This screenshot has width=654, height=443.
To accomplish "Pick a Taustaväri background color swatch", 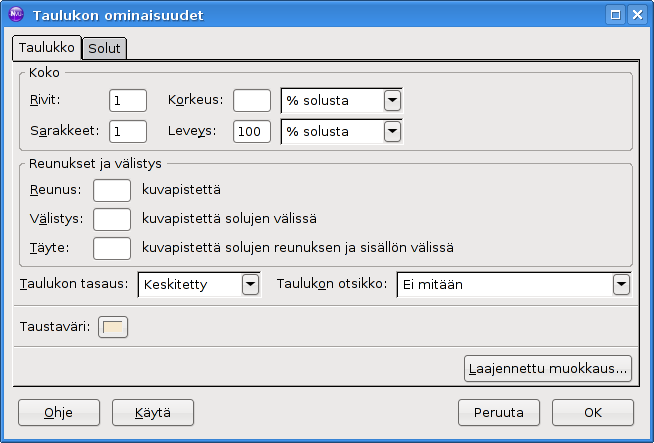I will click(x=113, y=327).
